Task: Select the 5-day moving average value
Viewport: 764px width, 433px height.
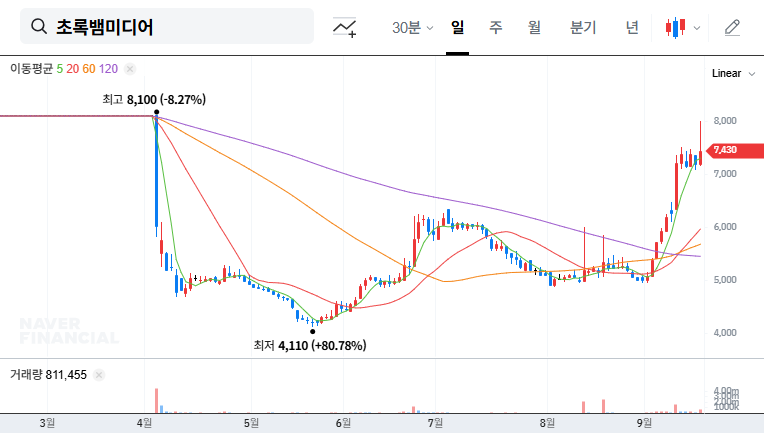Action: [x=59, y=69]
